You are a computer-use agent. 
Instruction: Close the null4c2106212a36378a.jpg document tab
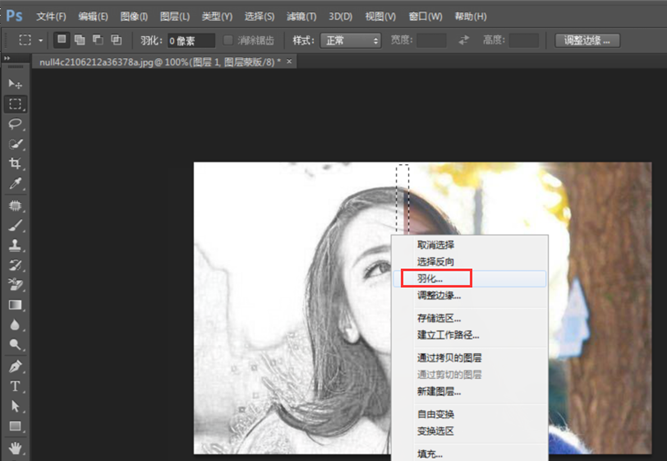pos(290,62)
